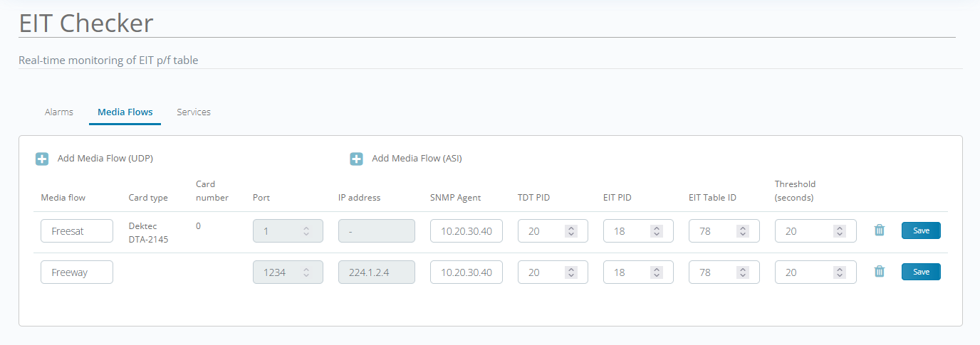Viewport: 980px width, 345px height.
Task: Save the Freeway row settings
Action: 921,272
